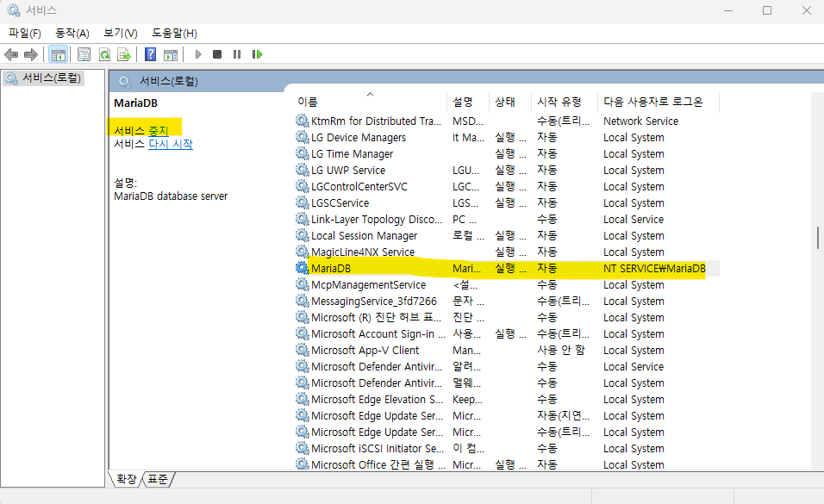Viewport: 824px width, 504px height.
Task: Select Link-Layer Topology Disco... service
Action: click(377, 219)
